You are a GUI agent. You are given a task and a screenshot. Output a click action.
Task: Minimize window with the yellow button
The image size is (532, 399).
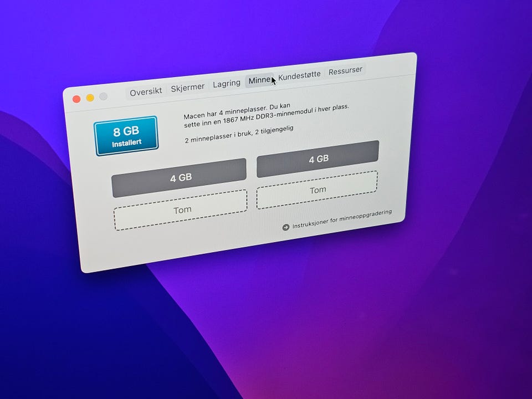[90, 98]
